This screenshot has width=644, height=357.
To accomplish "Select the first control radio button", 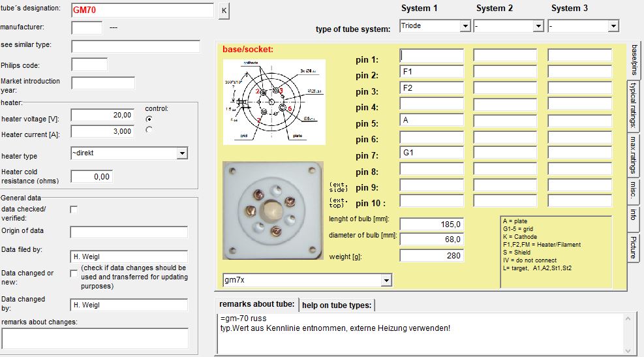I will (x=149, y=119).
